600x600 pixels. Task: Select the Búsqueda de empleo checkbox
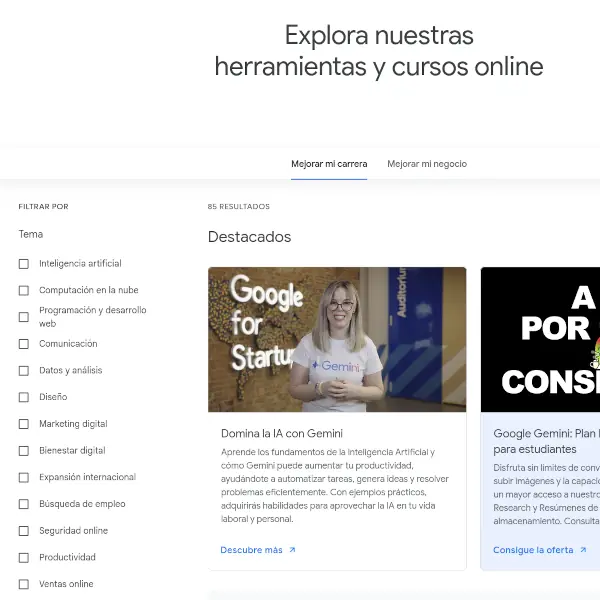24,504
